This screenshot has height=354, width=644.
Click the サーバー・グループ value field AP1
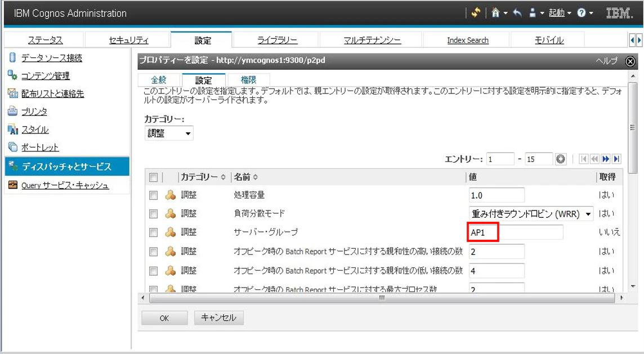[x=516, y=232]
